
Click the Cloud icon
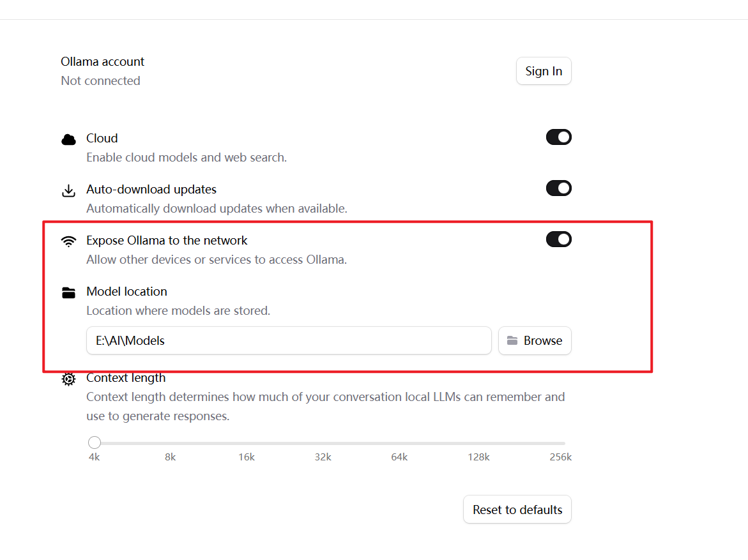[x=69, y=139]
